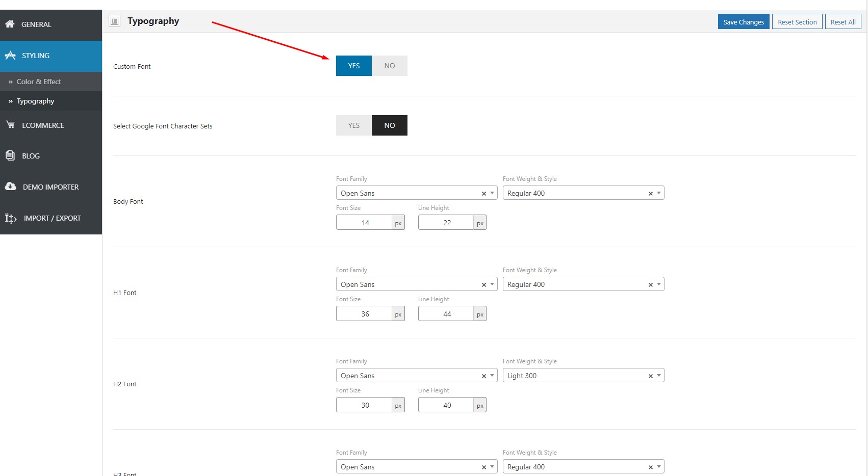Image resolution: width=868 pixels, height=476 pixels.
Task: Click the Reset Section button
Action: pyautogui.click(x=797, y=21)
